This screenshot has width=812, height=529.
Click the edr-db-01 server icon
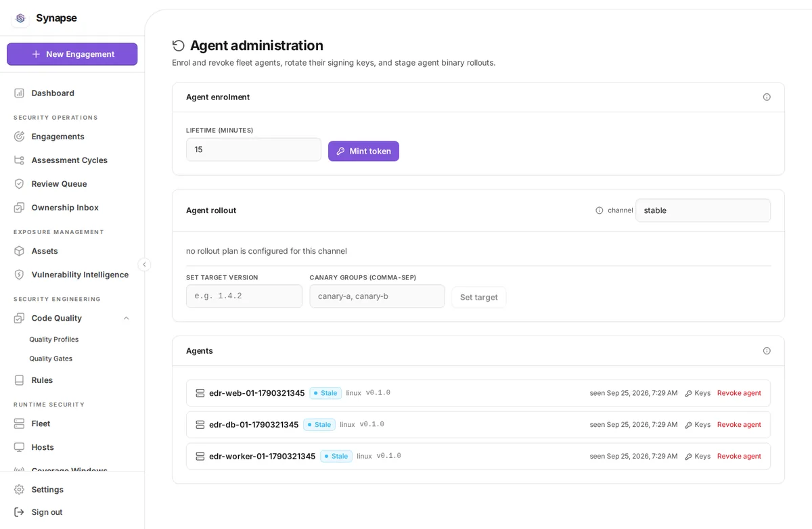[200, 425]
